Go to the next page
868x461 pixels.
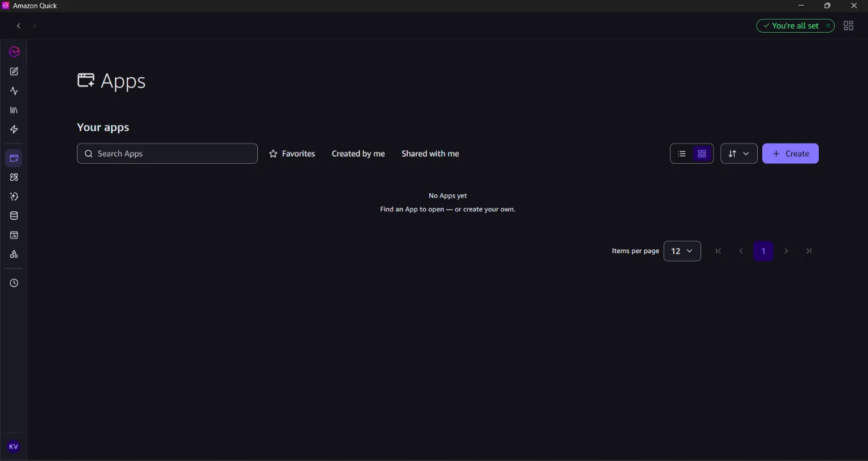tap(786, 251)
